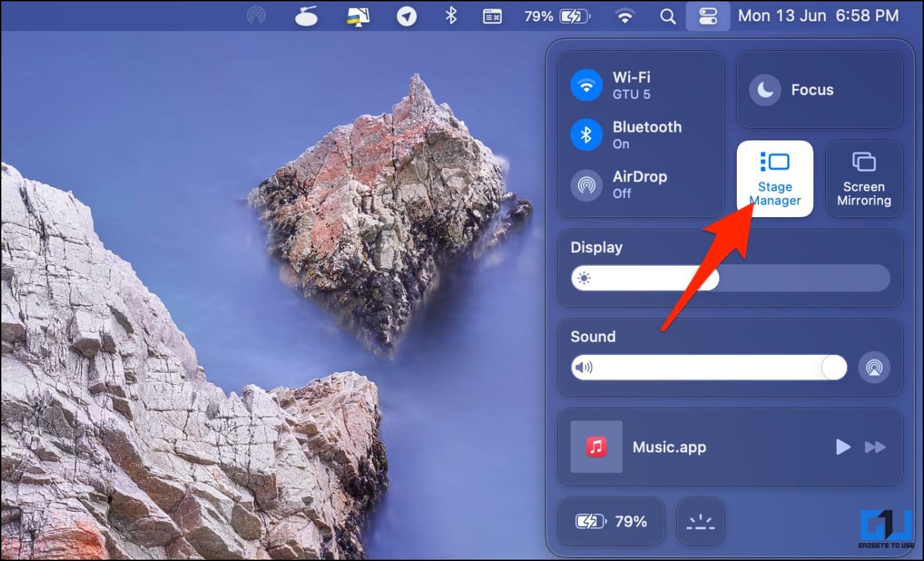
Task: Open AirPlay audio output next to Sound
Action: [874, 368]
